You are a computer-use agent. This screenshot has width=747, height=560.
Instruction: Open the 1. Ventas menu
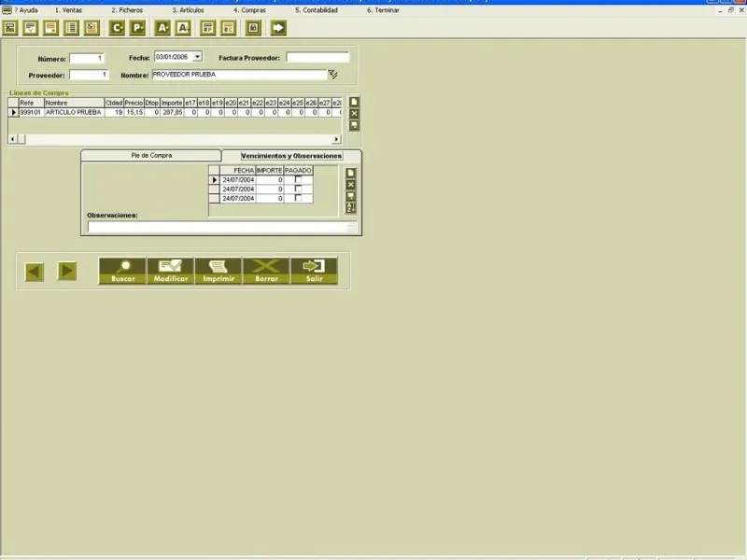click(x=68, y=10)
